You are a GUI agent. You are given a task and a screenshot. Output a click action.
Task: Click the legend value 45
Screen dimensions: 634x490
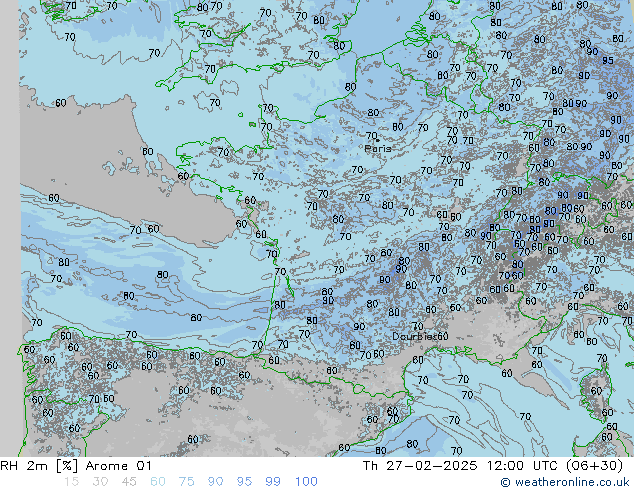pos(129,482)
